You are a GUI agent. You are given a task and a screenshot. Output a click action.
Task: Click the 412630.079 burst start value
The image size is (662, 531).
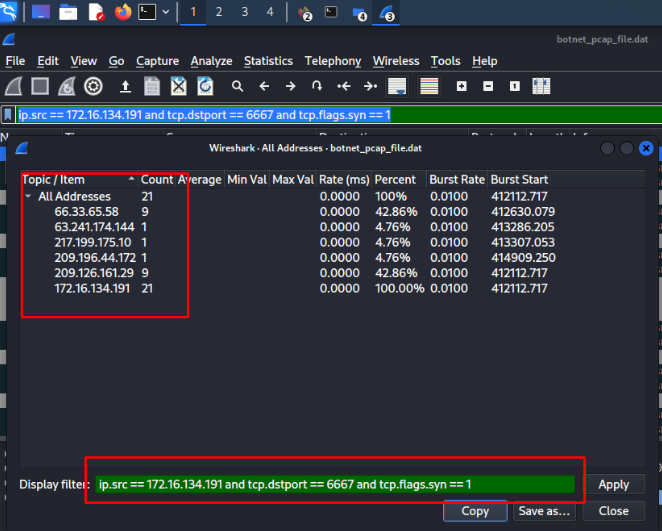tap(523, 211)
